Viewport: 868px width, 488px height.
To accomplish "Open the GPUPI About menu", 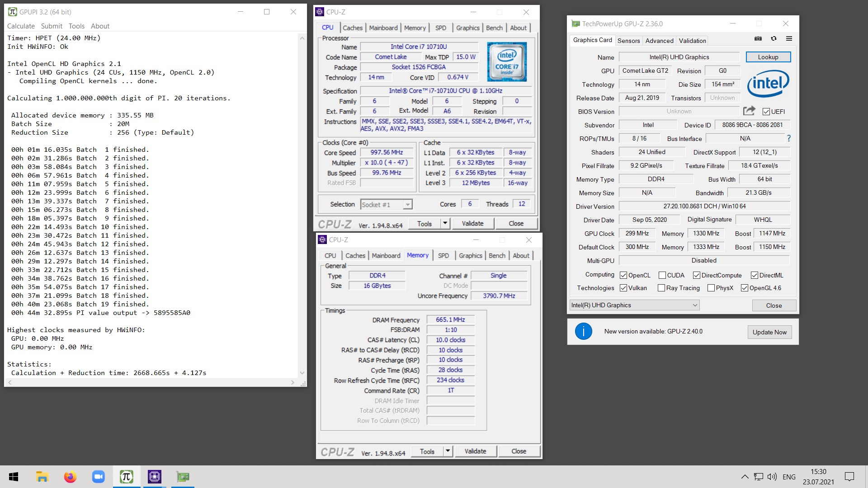I will [100, 26].
